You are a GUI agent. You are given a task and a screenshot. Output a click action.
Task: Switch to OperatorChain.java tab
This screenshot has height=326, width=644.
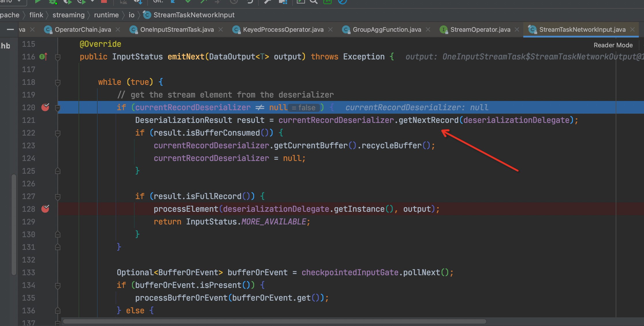83,30
